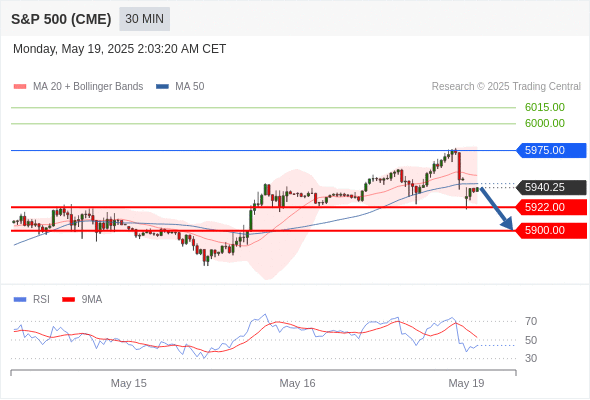Click the 30 MIN timeframe badge
Viewport: 590px width, 400px height.
(144, 19)
